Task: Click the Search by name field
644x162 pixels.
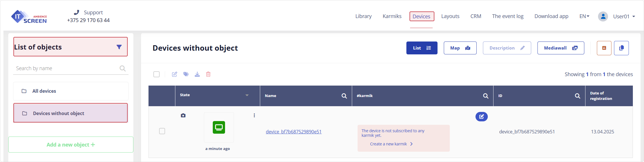Action: pos(67,68)
